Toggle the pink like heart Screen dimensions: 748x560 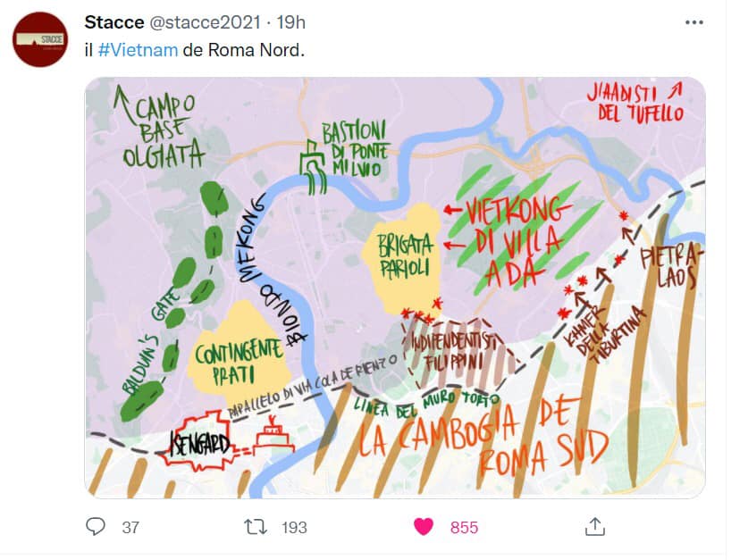[x=424, y=527]
